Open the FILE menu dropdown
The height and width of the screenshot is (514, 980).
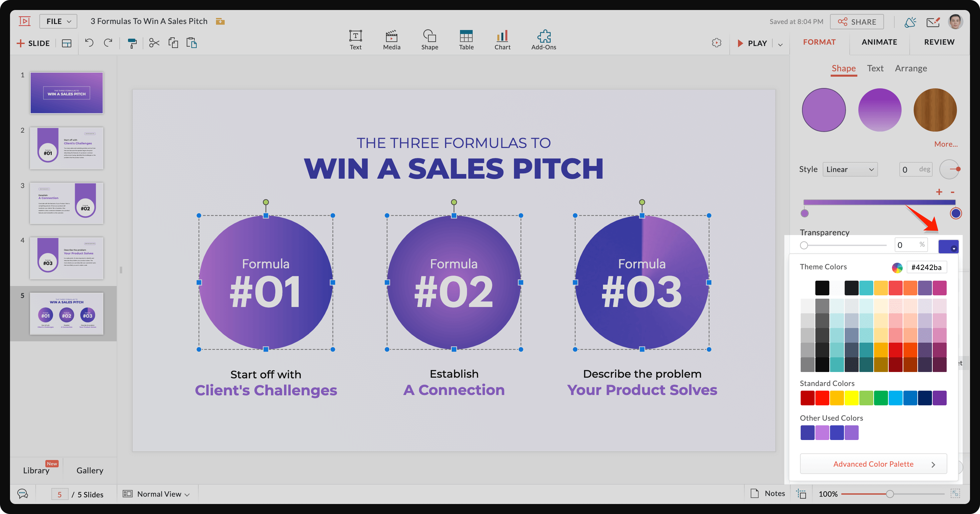pos(58,21)
